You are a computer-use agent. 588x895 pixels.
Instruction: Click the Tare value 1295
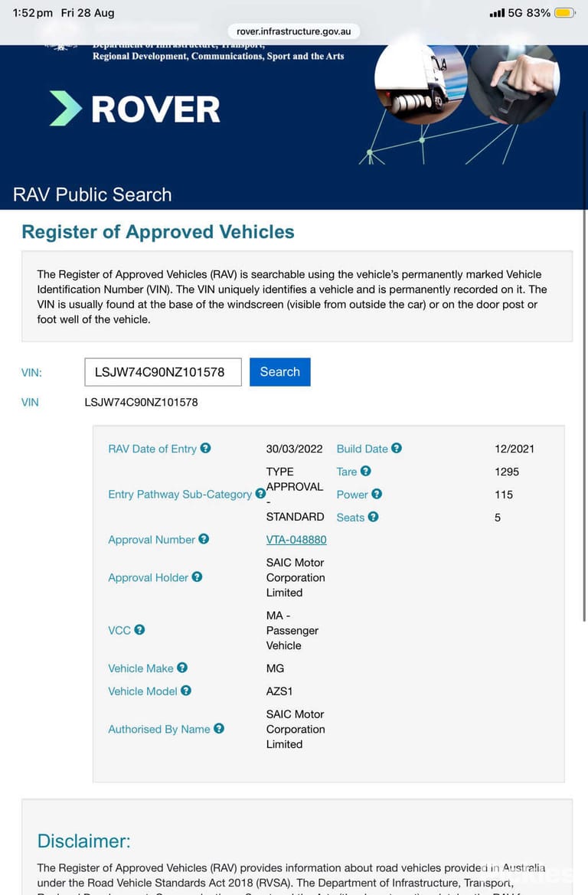[x=507, y=472]
